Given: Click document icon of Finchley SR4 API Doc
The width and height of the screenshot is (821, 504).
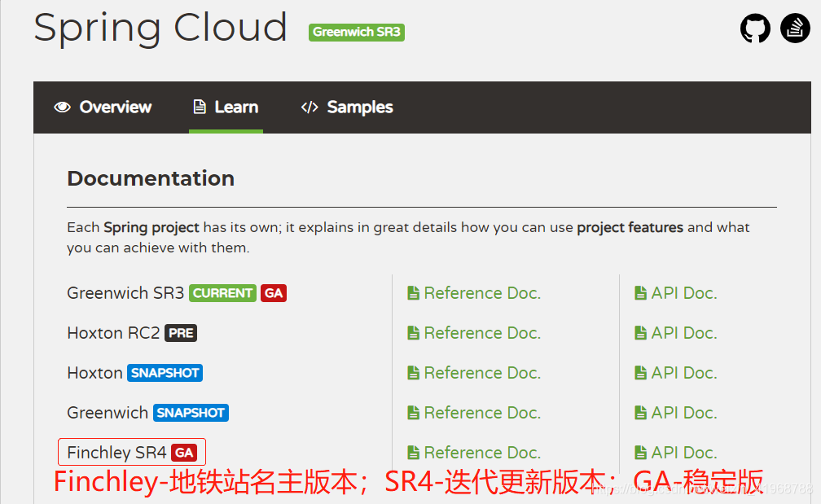Looking at the screenshot, I should [x=640, y=452].
